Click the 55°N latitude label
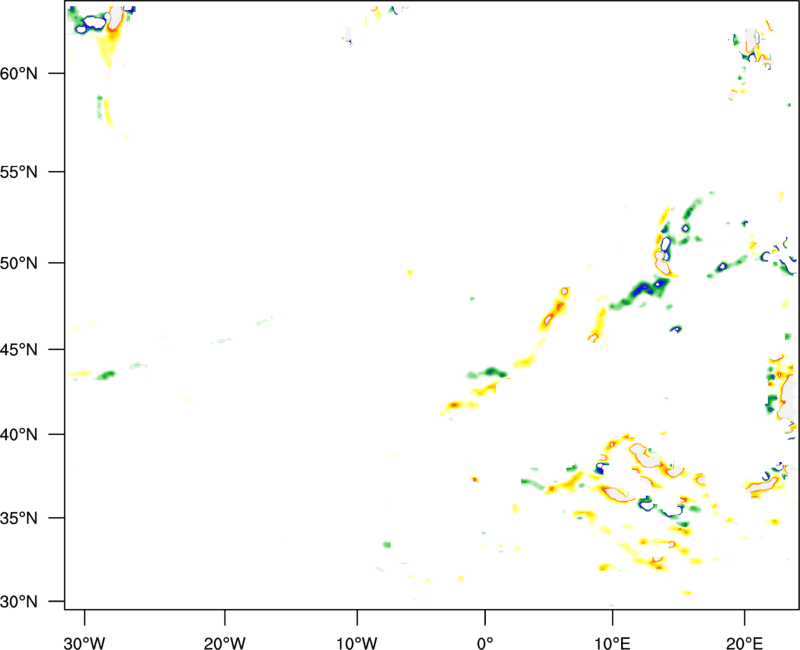The height and width of the screenshot is (650, 800). tap(19, 172)
